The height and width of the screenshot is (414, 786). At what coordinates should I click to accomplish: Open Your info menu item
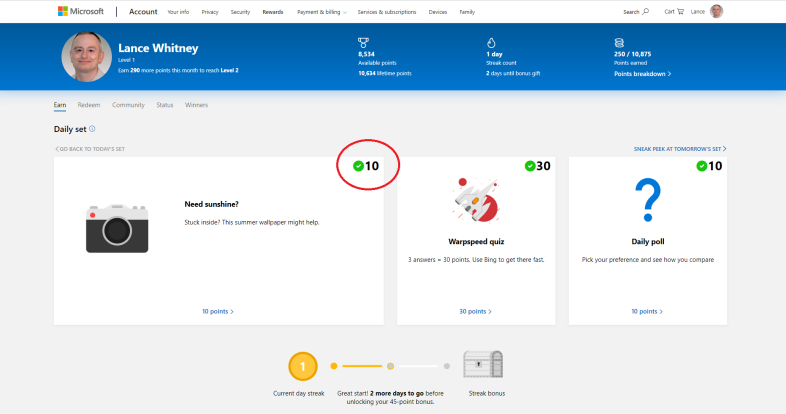coord(178,12)
